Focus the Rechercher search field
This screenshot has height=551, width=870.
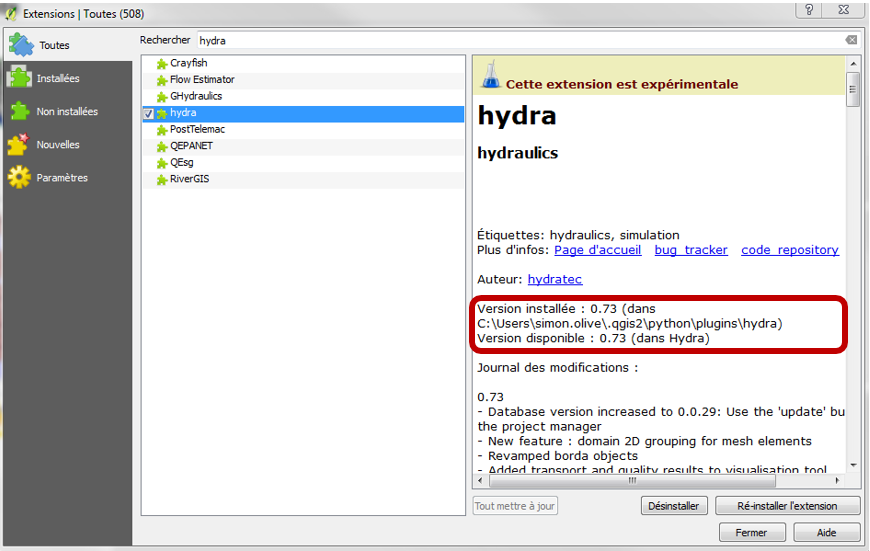pyautogui.click(x=520, y=41)
